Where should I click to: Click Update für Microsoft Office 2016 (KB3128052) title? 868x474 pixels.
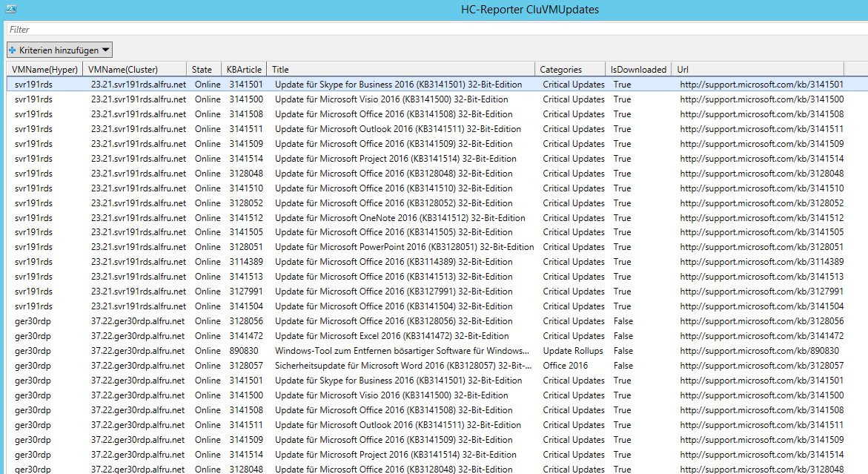point(394,203)
